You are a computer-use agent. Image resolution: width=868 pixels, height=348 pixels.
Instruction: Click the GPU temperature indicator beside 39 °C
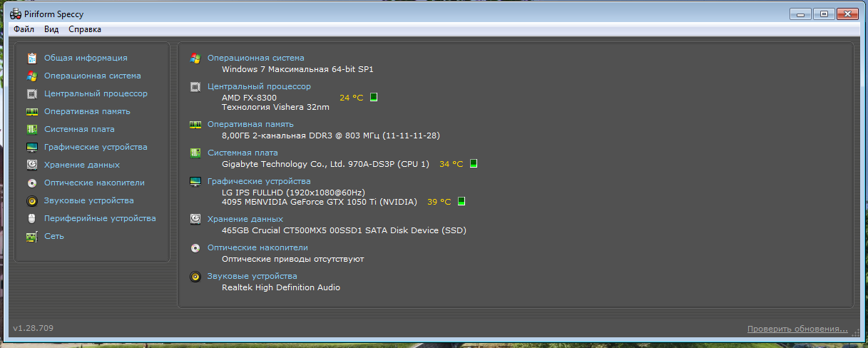pyautogui.click(x=461, y=201)
